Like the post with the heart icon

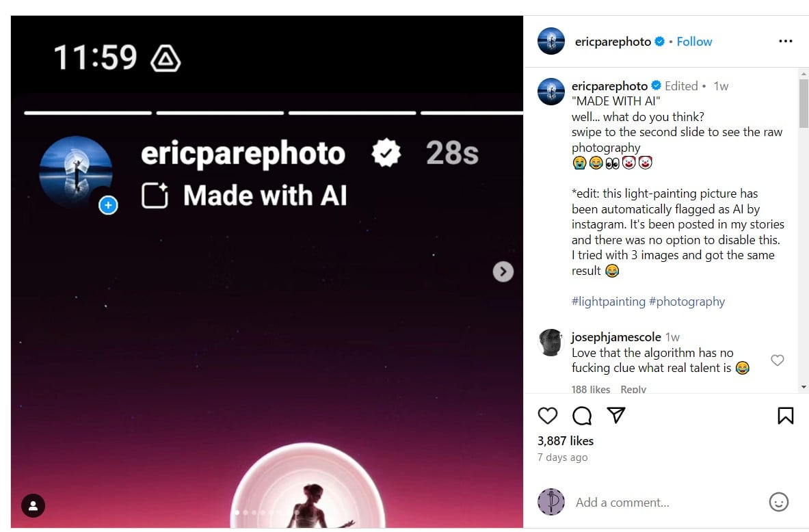[x=548, y=416]
